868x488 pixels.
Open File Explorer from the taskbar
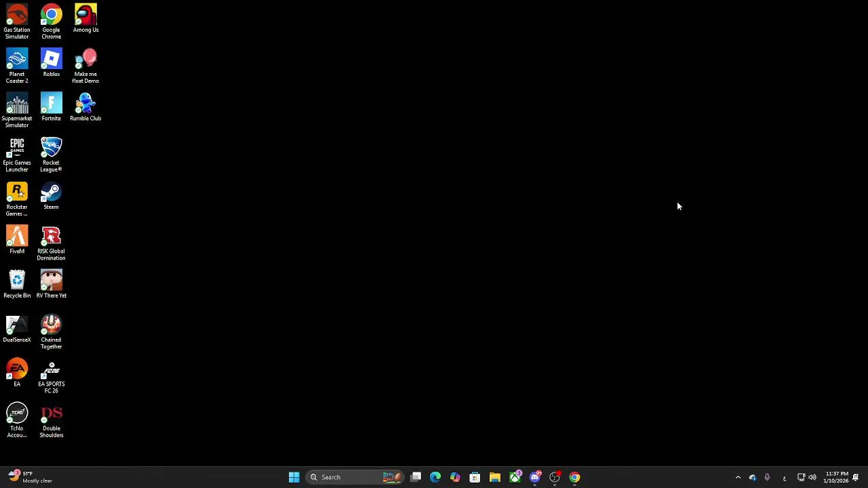tap(495, 477)
